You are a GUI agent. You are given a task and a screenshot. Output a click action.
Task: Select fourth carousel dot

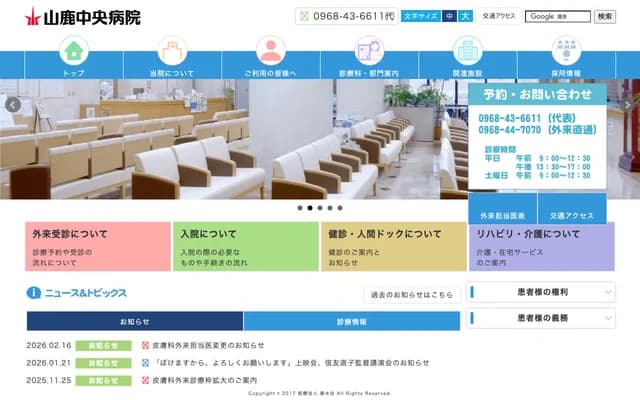click(330, 208)
